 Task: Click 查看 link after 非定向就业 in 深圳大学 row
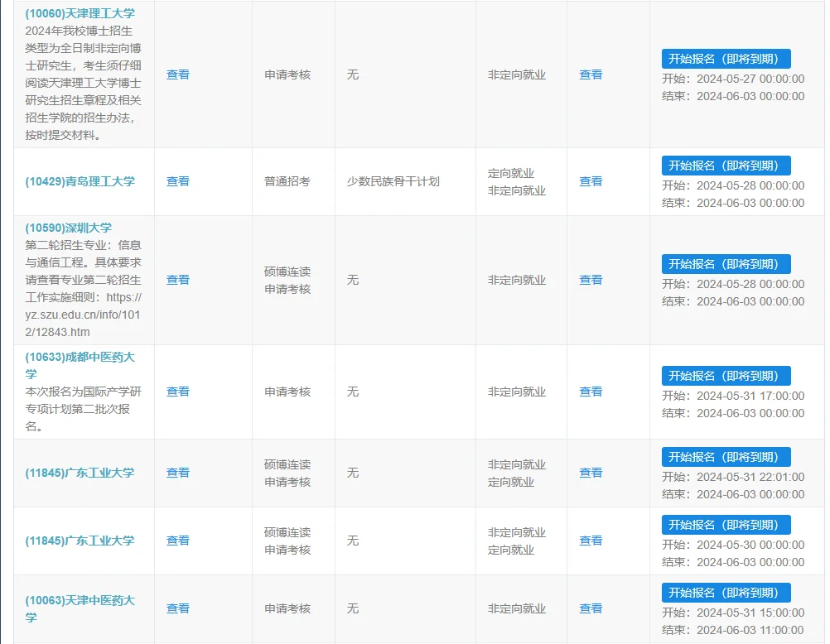pos(591,280)
